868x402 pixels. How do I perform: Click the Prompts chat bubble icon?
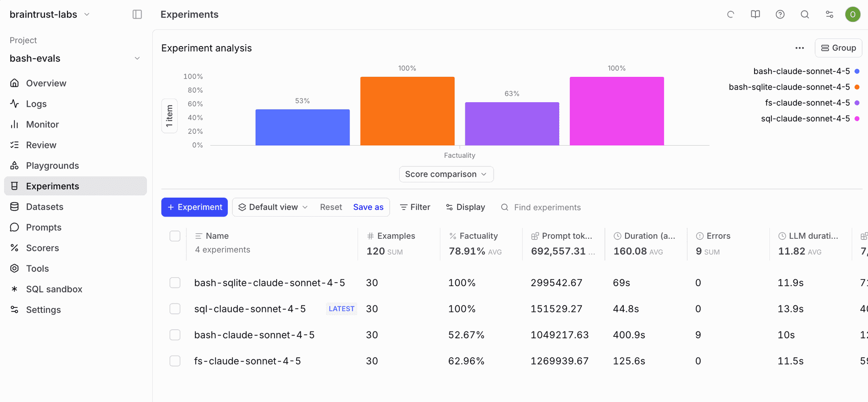pyautogui.click(x=14, y=227)
